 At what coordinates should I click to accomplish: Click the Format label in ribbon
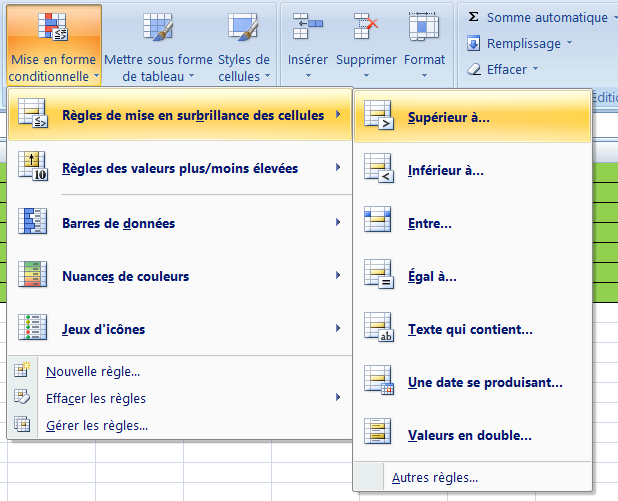pyautogui.click(x=424, y=60)
